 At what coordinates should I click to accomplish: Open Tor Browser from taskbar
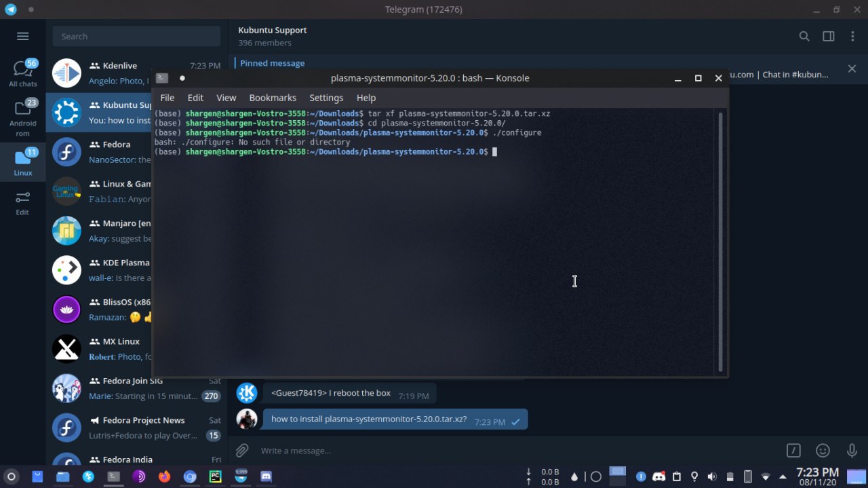[138, 476]
